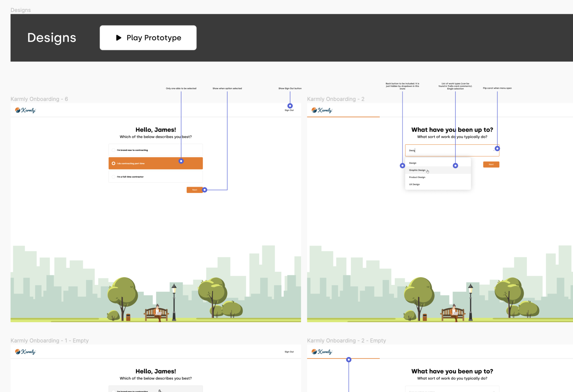Select the "Karmly Onboarding - 6" frame label
This screenshot has width=573, height=392.
39,99
